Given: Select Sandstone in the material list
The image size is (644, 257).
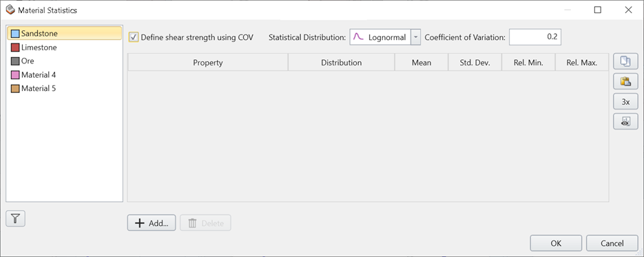Looking at the screenshot, I should point(65,33).
